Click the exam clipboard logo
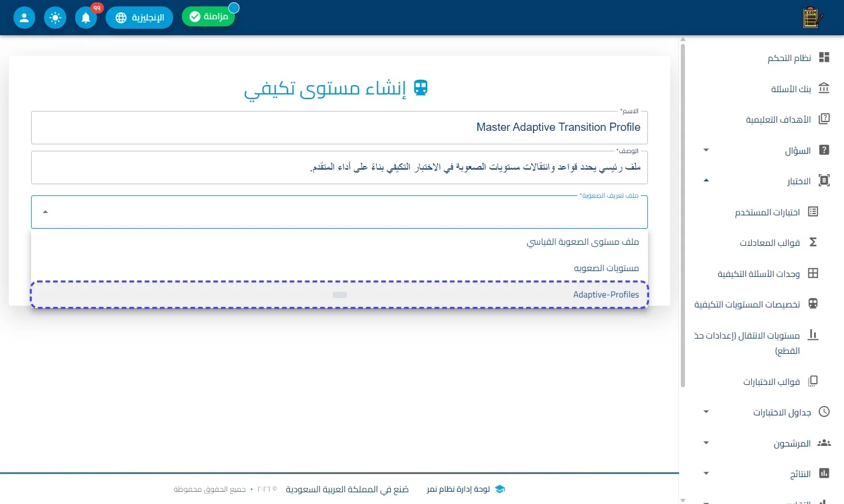 (812, 18)
